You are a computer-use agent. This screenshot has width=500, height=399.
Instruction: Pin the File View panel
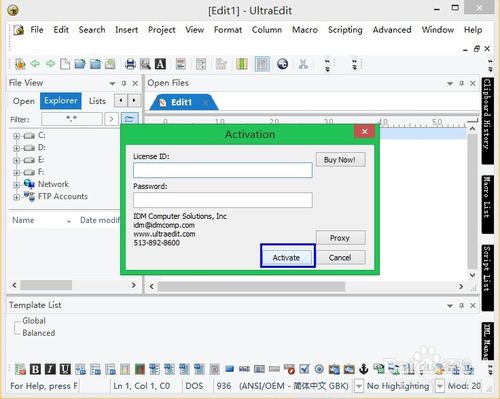(124, 83)
